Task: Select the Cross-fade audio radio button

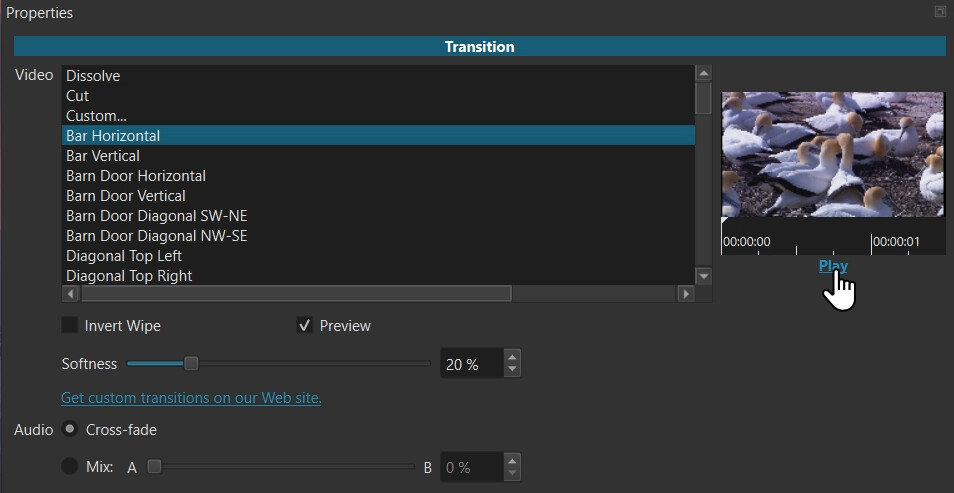Action: [x=70, y=429]
